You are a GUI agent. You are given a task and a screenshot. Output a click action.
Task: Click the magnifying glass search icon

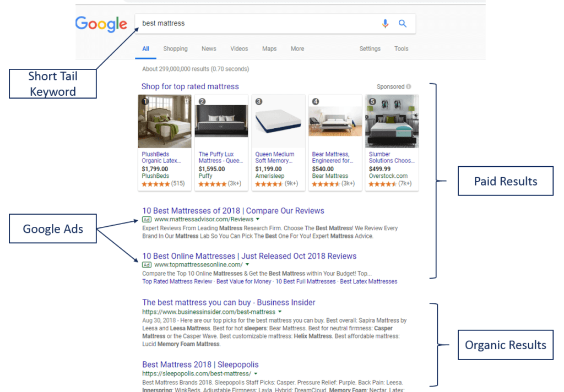tap(403, 24)
